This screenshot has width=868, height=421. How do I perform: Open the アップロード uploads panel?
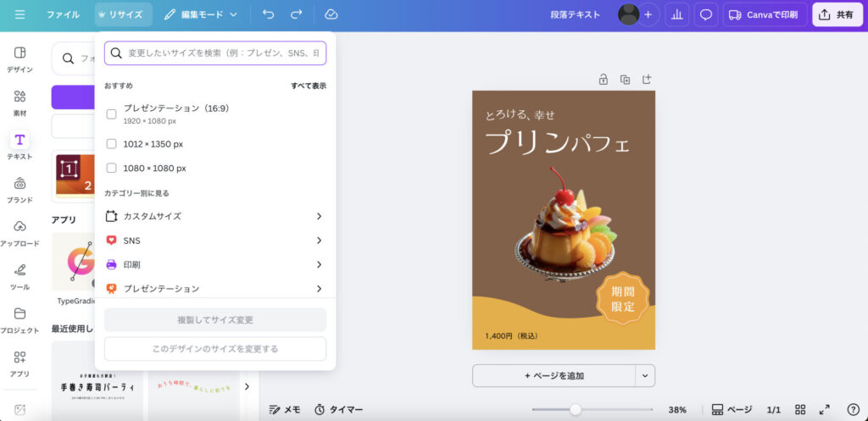(x=20, y=234)
